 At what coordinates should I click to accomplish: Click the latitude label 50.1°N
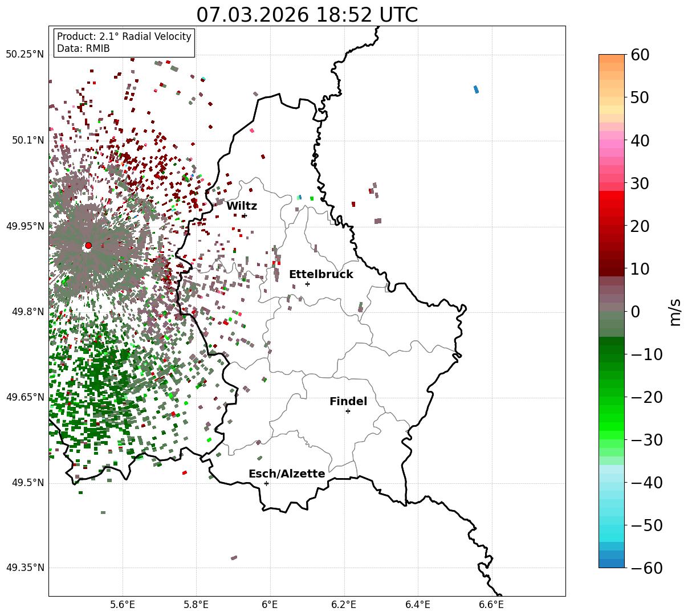point(27,140)
